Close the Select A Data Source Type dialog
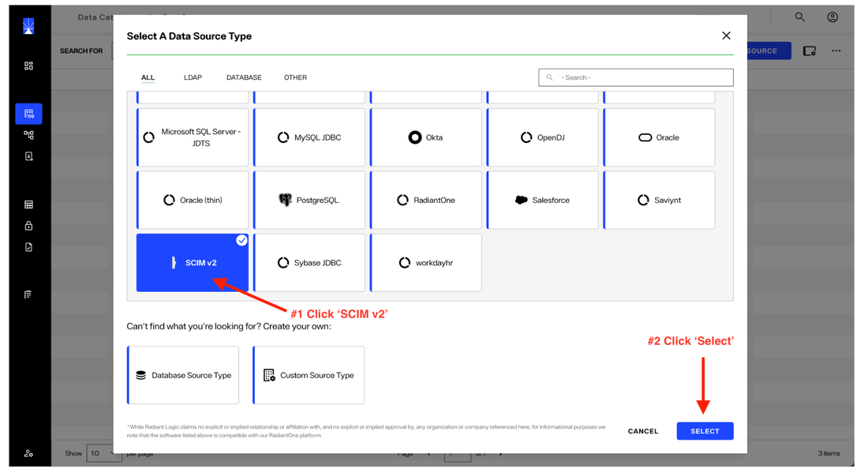The image size is (868, 476). tap(726, 36)
